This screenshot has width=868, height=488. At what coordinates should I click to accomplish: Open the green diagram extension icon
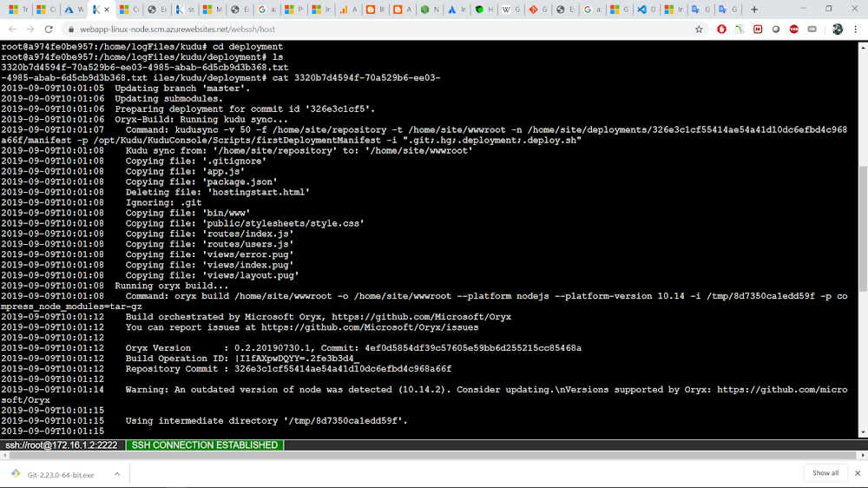coord(740,30)
